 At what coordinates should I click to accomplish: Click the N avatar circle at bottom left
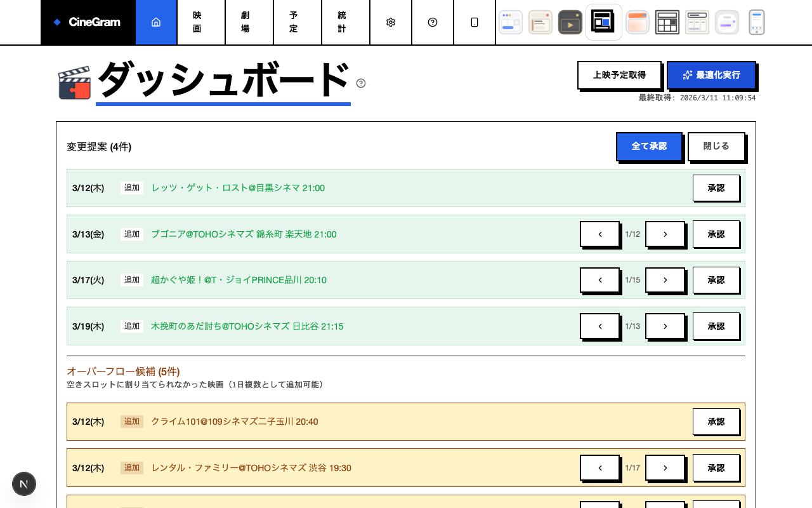pyautogui.click(x=24, y=484)
